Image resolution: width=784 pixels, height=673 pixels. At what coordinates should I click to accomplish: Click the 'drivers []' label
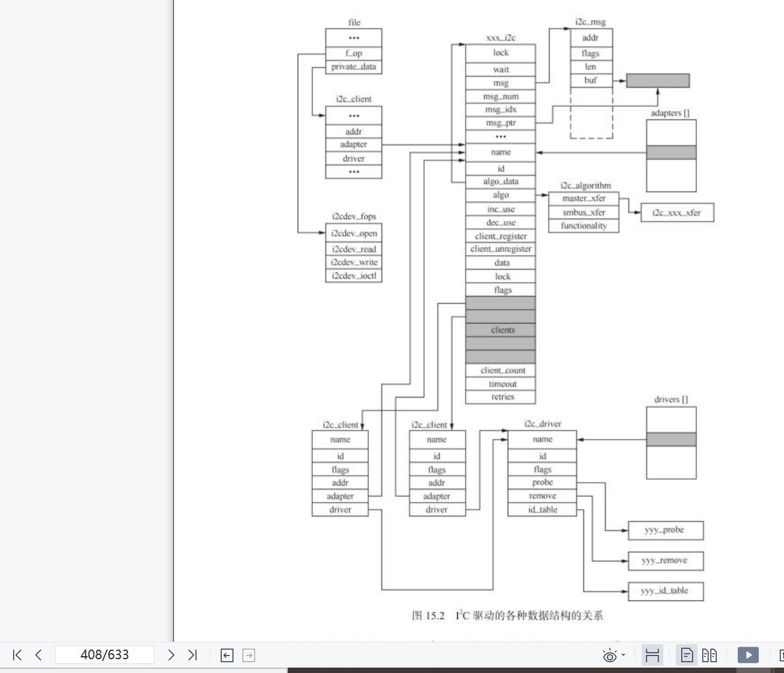[x=671, y=399]
